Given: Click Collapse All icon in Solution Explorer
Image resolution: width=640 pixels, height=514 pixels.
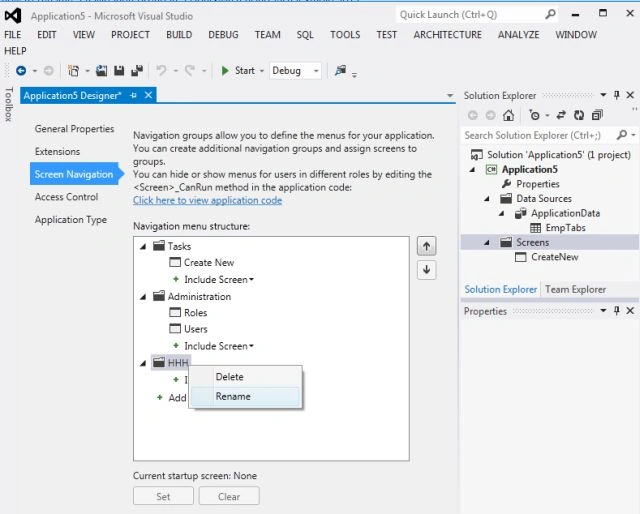Looking at the screenshot, I should point(597,116).
